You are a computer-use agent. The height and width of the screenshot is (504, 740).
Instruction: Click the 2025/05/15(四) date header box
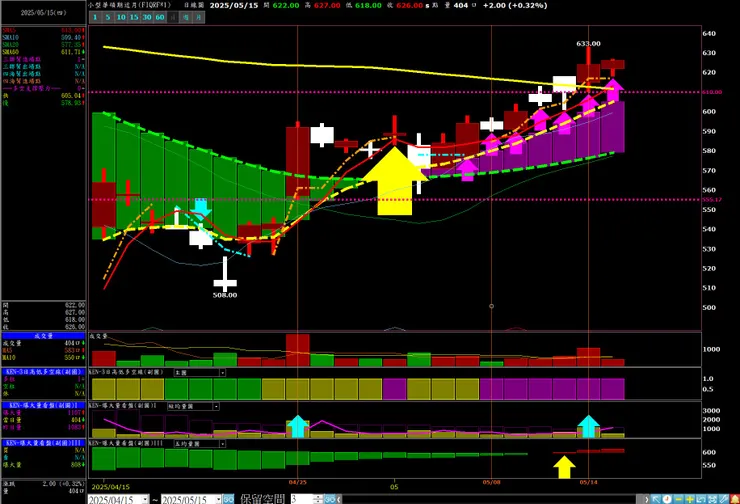[x=43, y=13]
